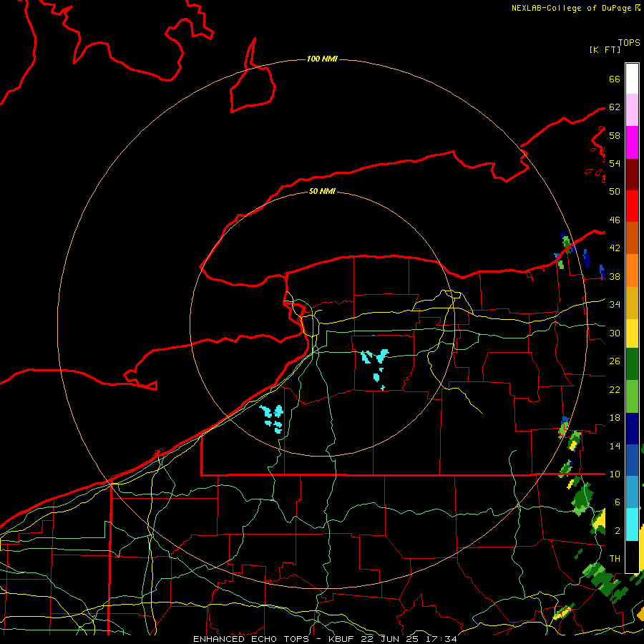Viewport: 644px width, 644px height.
Task: Click the 6 value on the legend
Action: coord(618,502)
